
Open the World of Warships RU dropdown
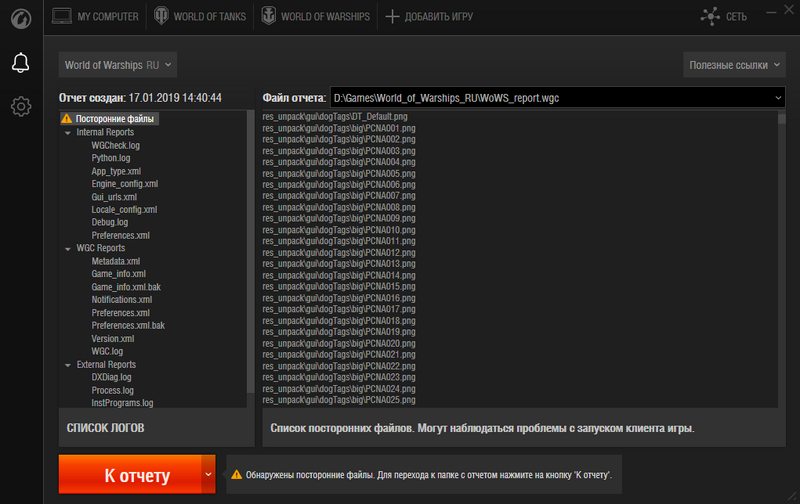118,65
